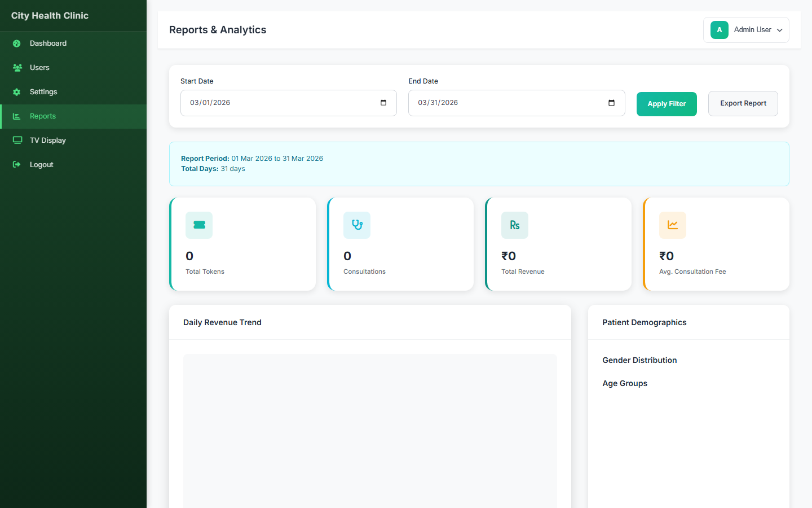Open Settings from the sidebar
This screenshot has height=508, width=812.
73,92
